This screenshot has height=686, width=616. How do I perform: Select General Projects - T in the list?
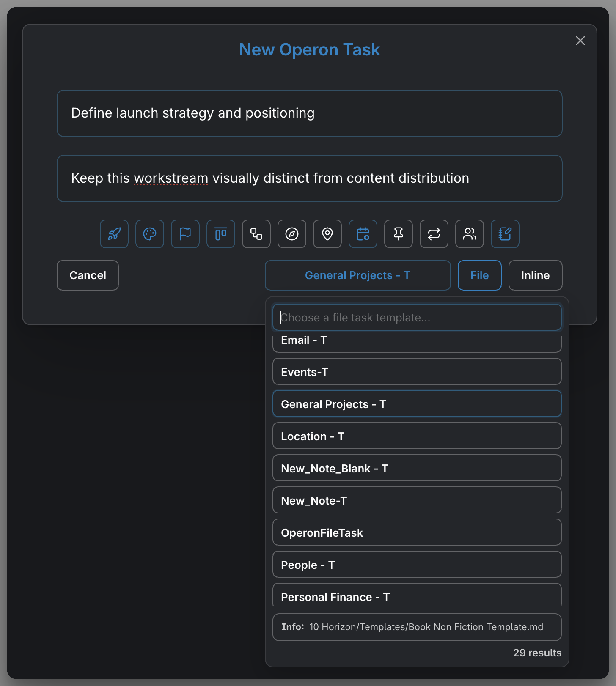coord(417,404)
